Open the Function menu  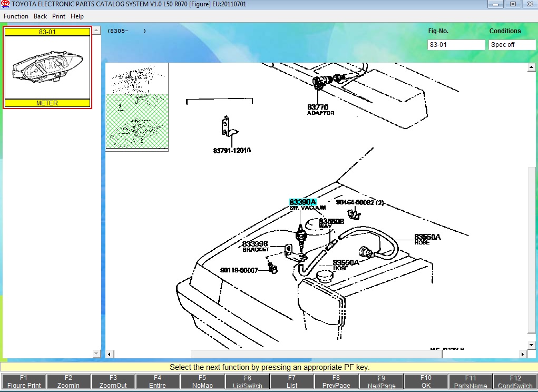click(x=16, y=16)
